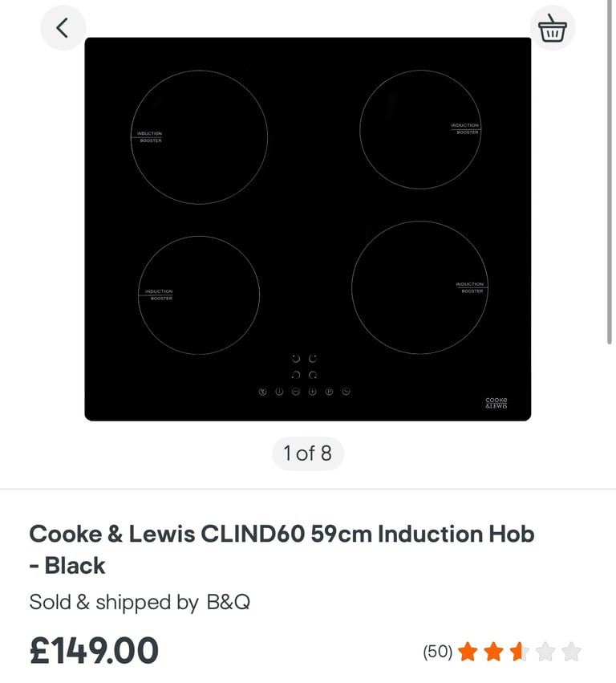This screenshot has width=616, height=683.
Task: Click the Cooke & Lewis logo on hob
Action: (x=496, y=403)
